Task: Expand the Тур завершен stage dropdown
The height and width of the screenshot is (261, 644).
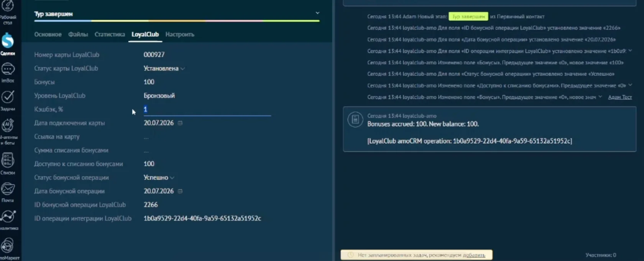Action: (317, 13)
